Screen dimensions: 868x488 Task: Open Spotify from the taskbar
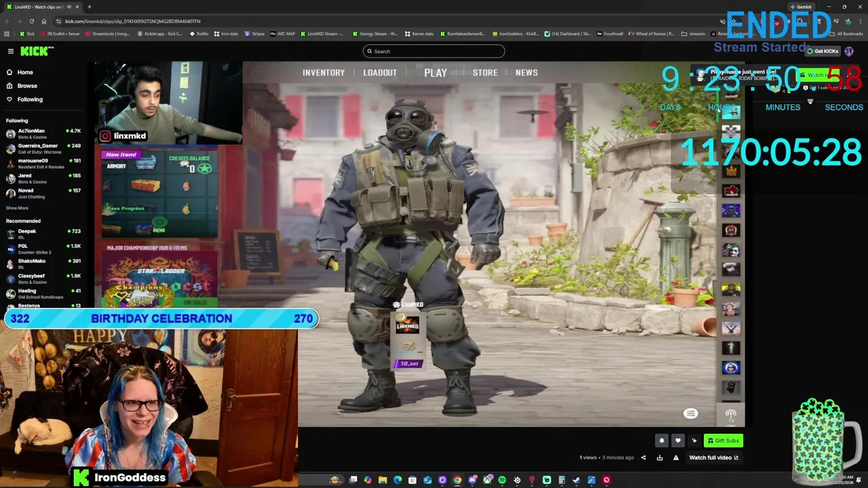[502, 480]
